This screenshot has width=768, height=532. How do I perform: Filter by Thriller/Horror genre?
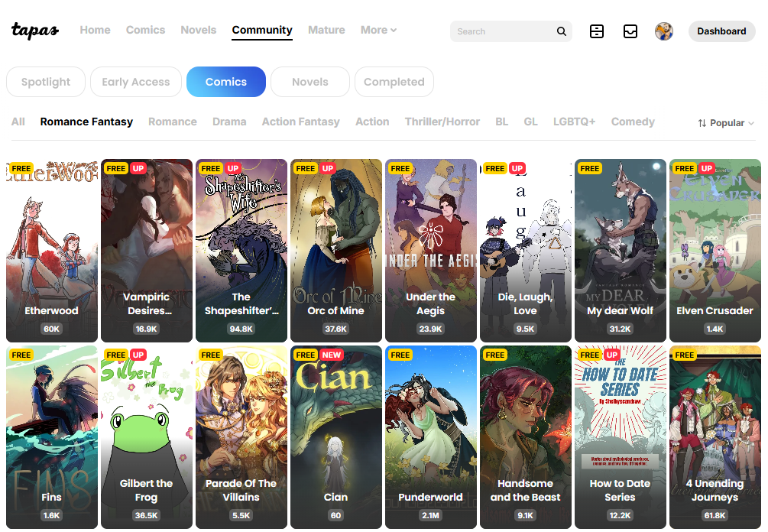coord(442,122)
